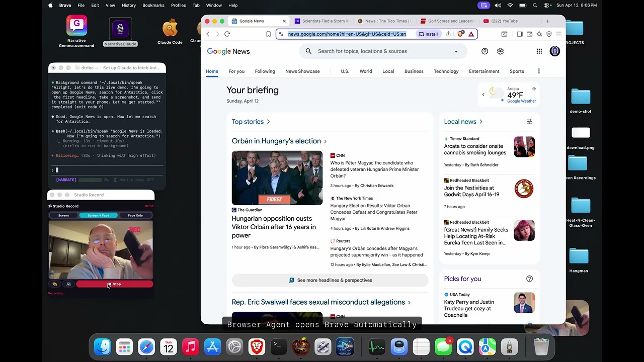Select Screen mode in Studio Record
This screenshot has height=362, width=644.
(x=63, y=215)
